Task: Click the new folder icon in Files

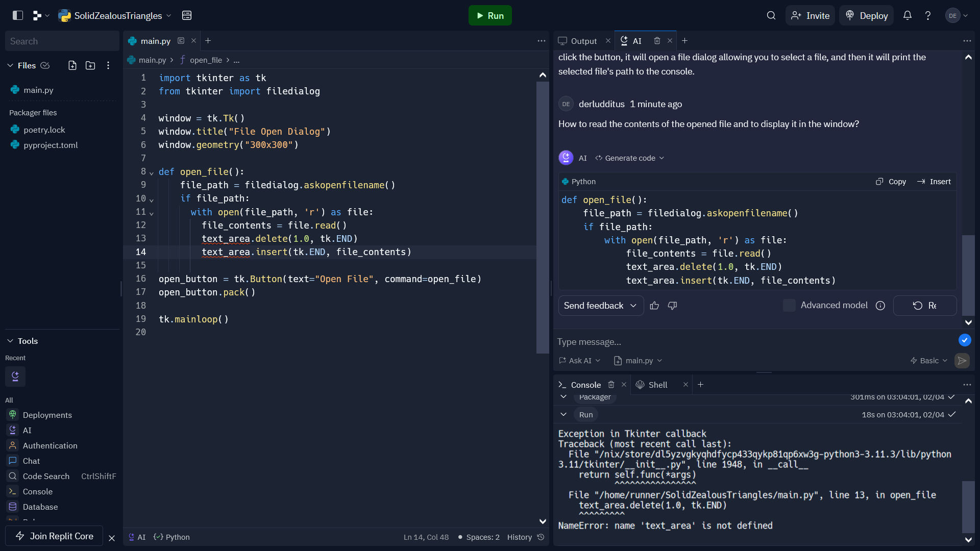Action: point(90,65)
